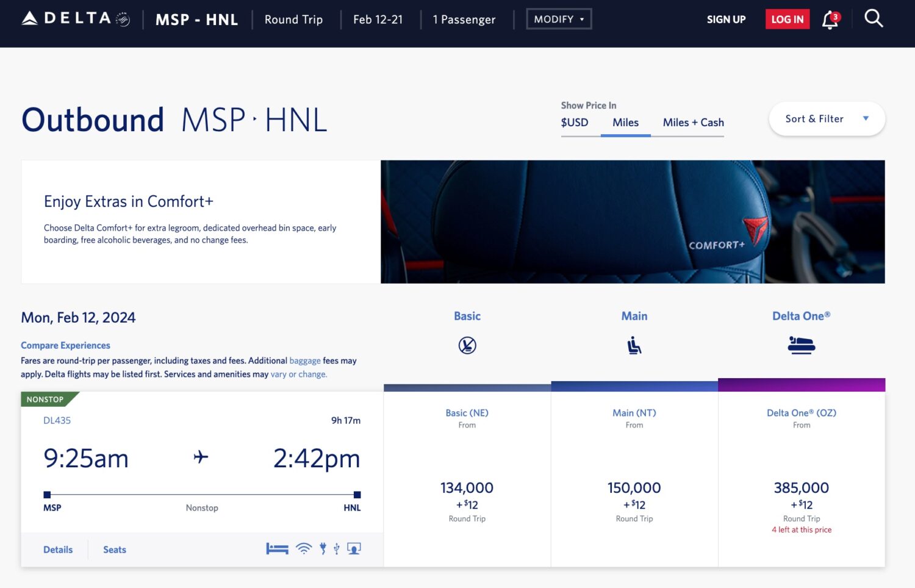Switch price display to Miles + Cash

(692, 123)
